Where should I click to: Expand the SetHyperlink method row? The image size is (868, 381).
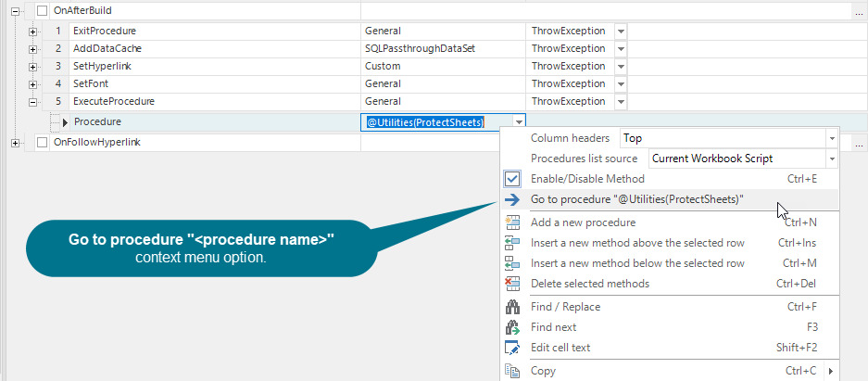point(32,67)
